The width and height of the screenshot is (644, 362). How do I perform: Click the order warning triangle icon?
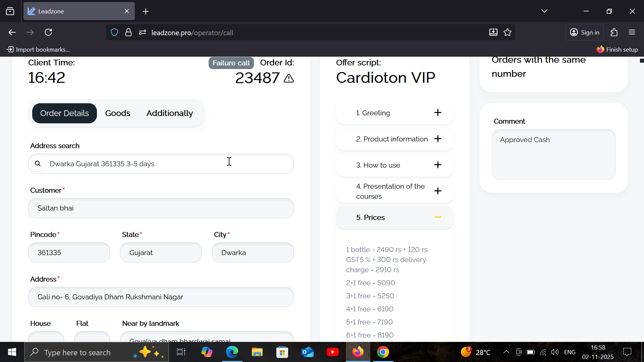click(x=288, y=78)
